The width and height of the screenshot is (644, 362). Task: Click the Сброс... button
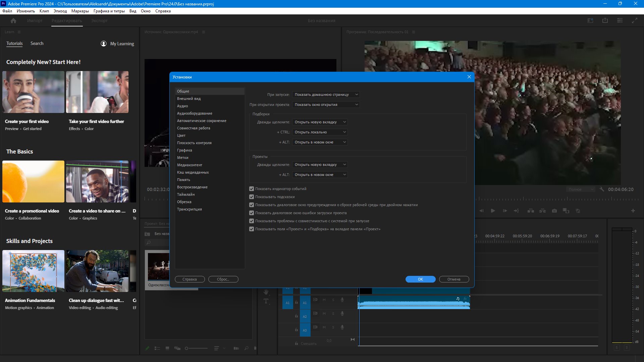point(223,279)
